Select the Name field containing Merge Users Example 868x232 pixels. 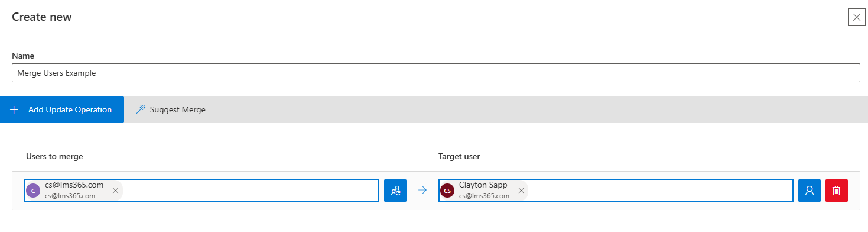435,73
